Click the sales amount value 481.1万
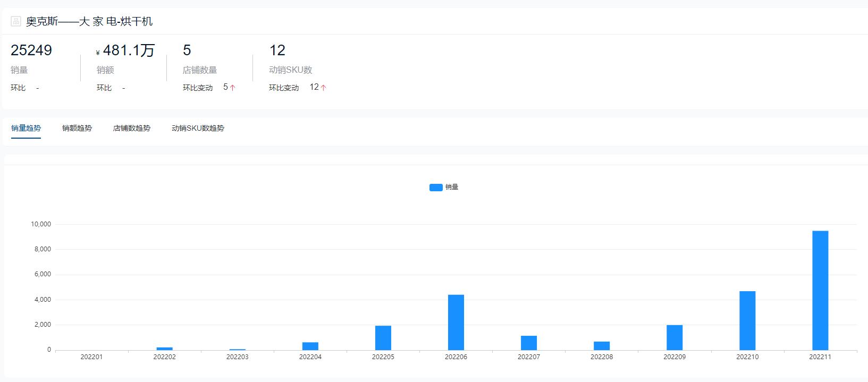 click(x=129, y=50)
